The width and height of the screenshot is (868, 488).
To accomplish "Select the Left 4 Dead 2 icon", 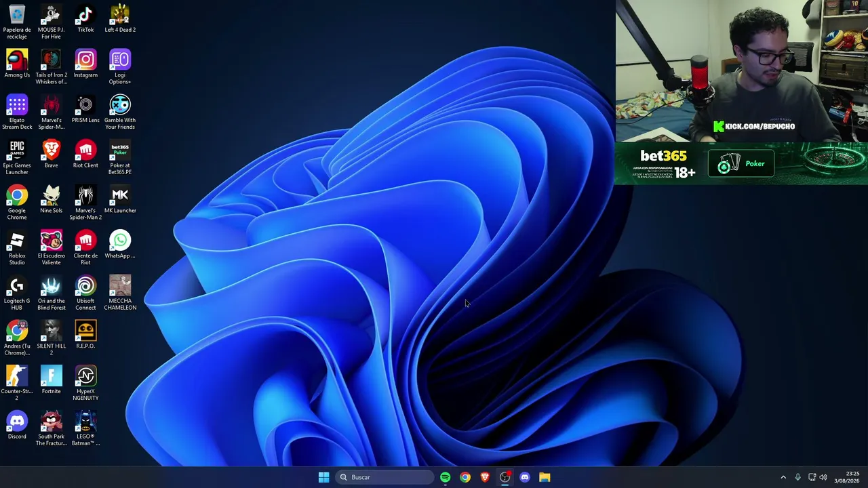I will coord(120,18).
